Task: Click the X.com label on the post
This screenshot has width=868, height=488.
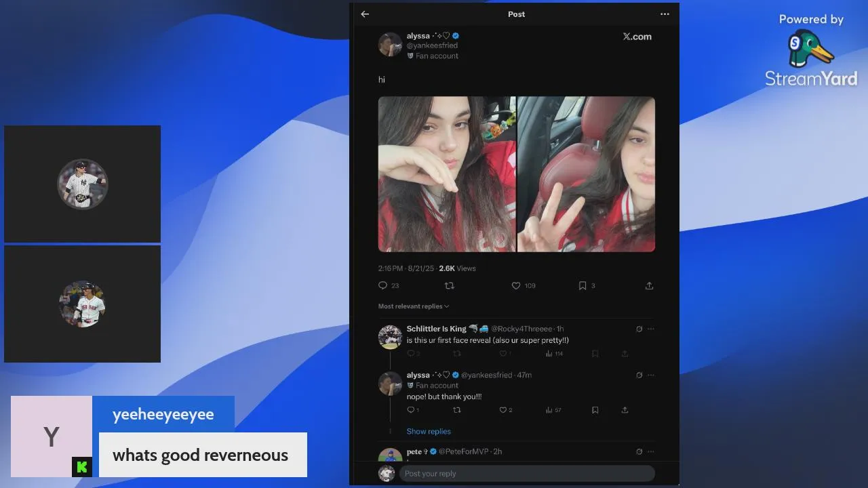Action: [637, 37]
